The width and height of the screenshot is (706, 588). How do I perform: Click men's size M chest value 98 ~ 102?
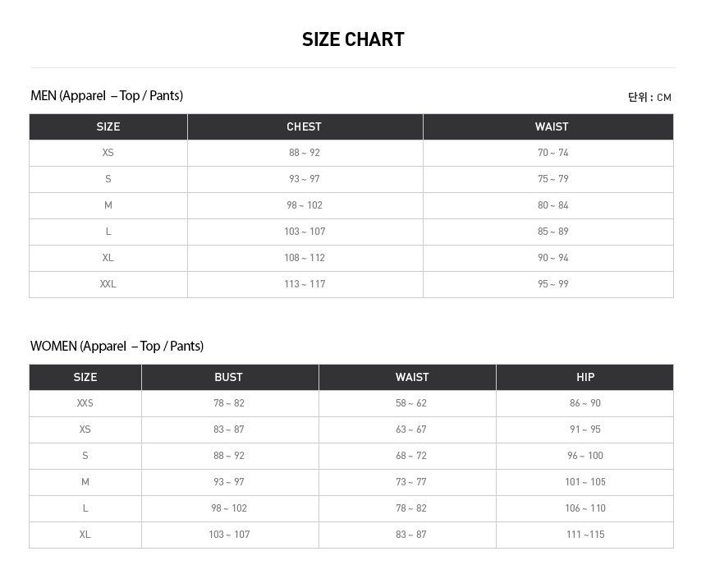click(305, 205)
